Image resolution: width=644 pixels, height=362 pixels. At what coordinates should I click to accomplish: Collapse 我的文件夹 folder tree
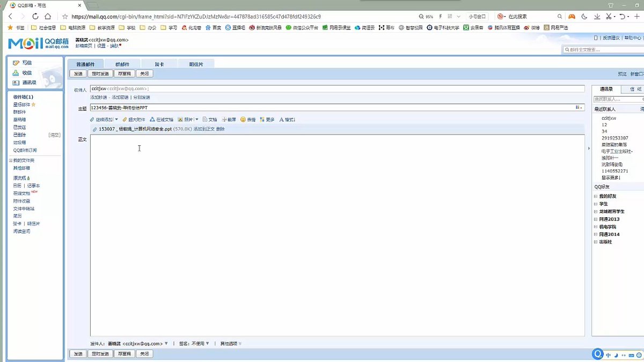click(x=10, y=160)
